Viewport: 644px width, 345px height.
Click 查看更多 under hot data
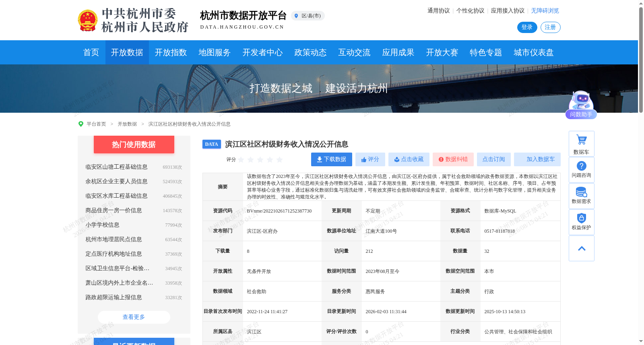pyautogui.click(x=134, y=317)
